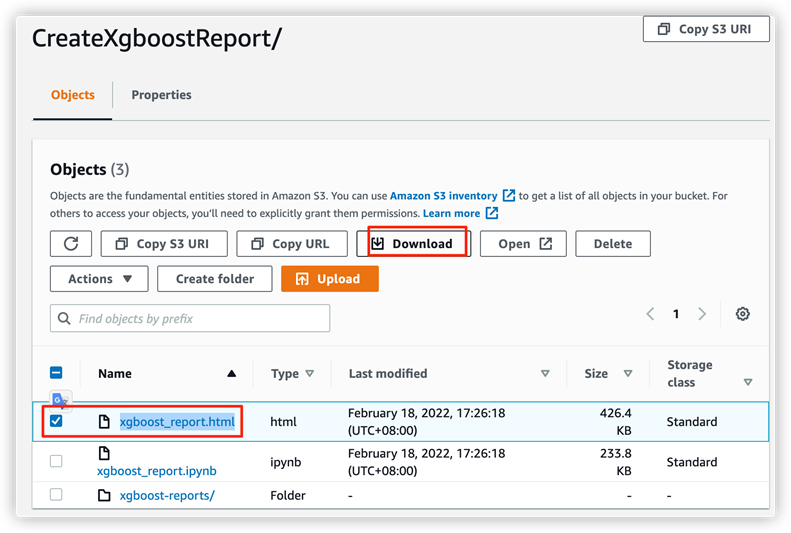Sort objects by the Size column arrow
The width and height of the screenshot is (791, 533).
(628, 373)
